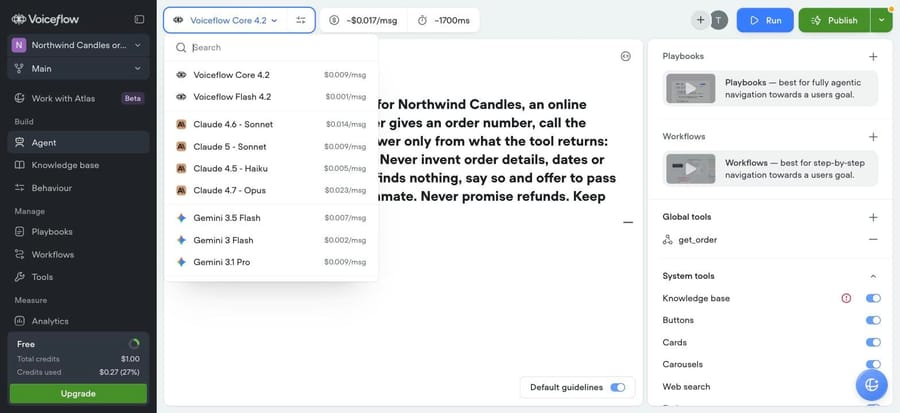
Task: Click the ~1700ms latency value
Action: [x=452, y=20]
